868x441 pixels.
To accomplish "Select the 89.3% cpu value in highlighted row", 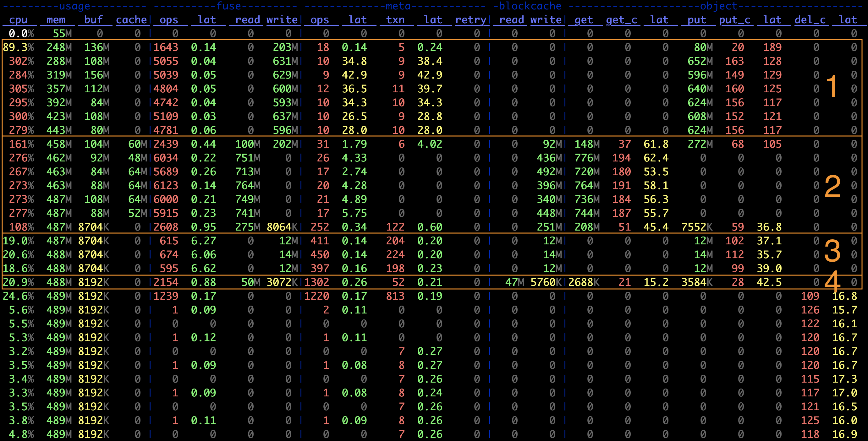I will pos(19,47).
